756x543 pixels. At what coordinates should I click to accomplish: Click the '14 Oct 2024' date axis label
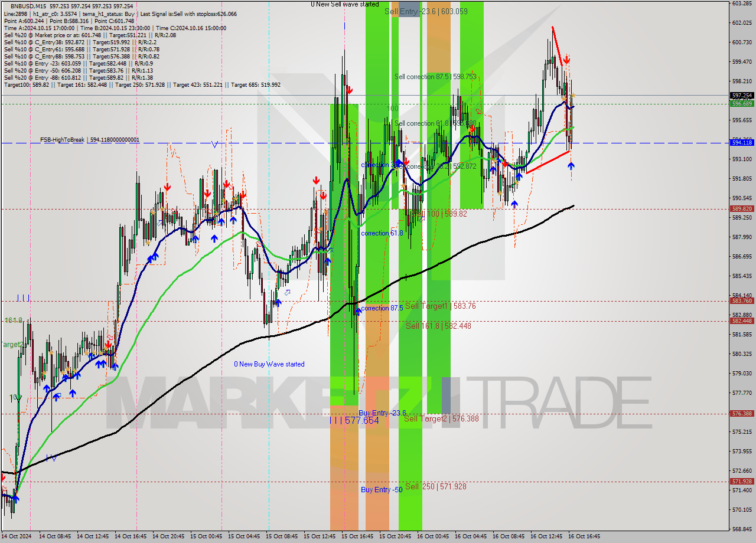tap(17, 537)
